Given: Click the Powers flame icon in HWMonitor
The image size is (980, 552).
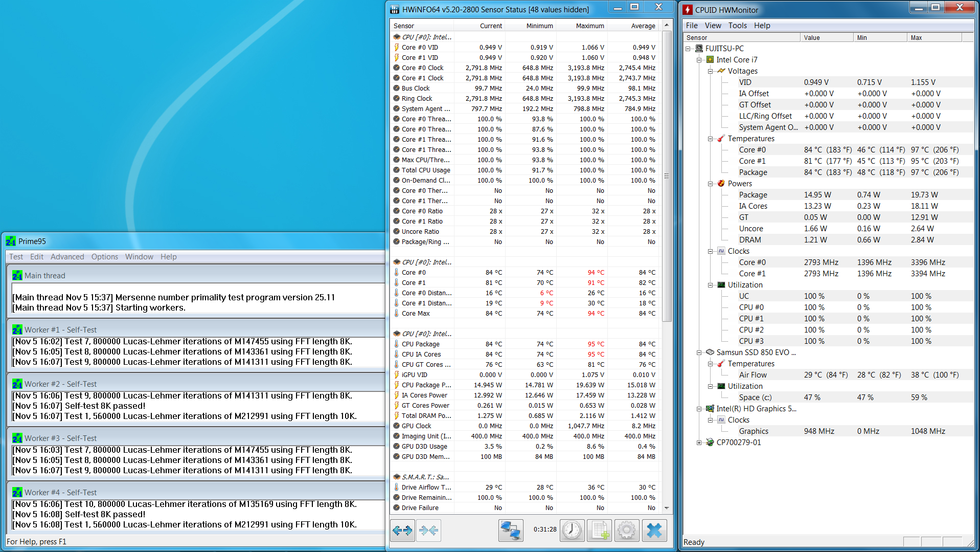Looking at the screenshot, I should tap(721, 184).
